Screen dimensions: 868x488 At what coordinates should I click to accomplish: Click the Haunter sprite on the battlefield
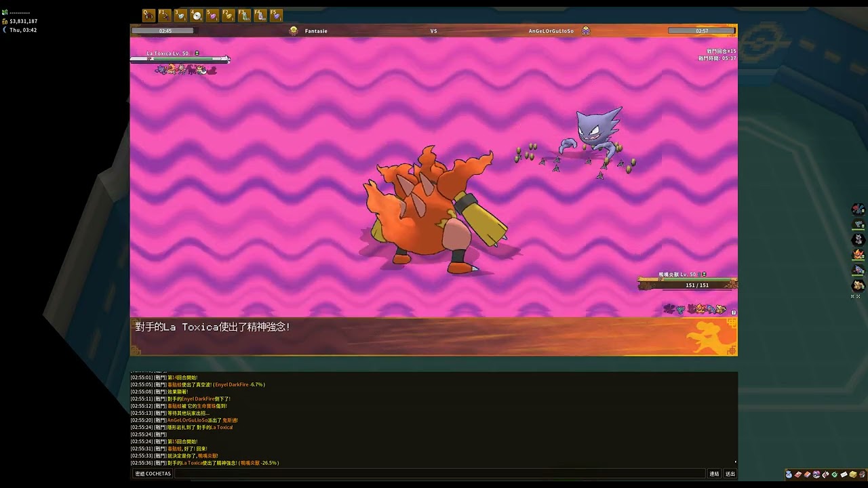coord(592,135)
